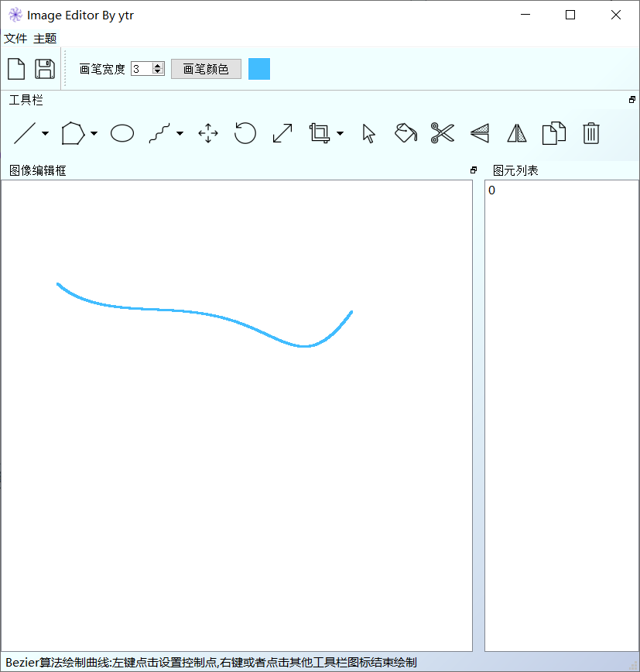
Task: Select item 0 in 图元列表
Action: [562, 190]
